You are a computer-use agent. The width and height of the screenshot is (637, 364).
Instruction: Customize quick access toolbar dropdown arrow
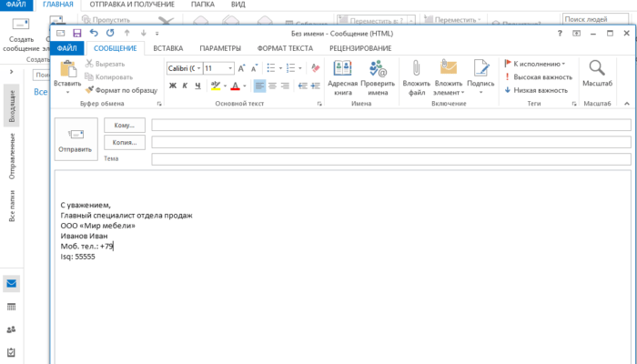(x=157, y=34)
